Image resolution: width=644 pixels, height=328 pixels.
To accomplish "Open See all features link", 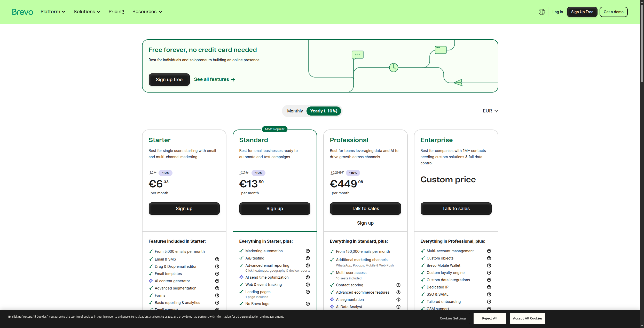I will click(x=215, y=79).
